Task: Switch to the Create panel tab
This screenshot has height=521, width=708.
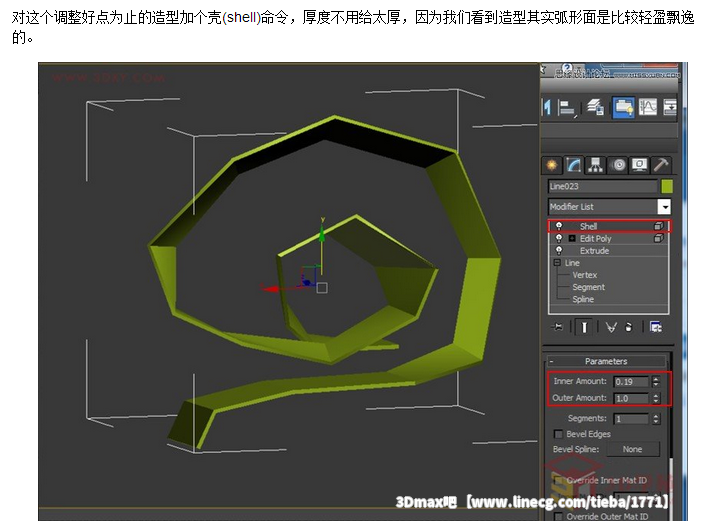Action: [551, 165]
